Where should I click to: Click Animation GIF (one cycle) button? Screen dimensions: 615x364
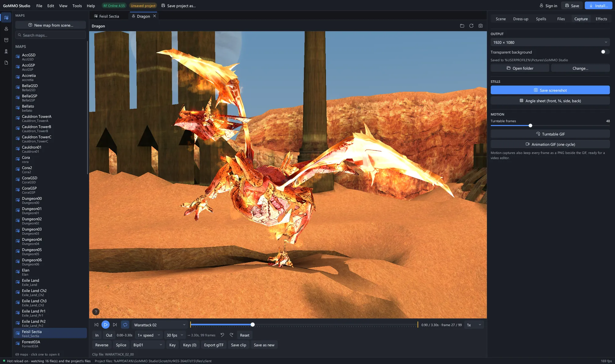[x=550, y=144]
